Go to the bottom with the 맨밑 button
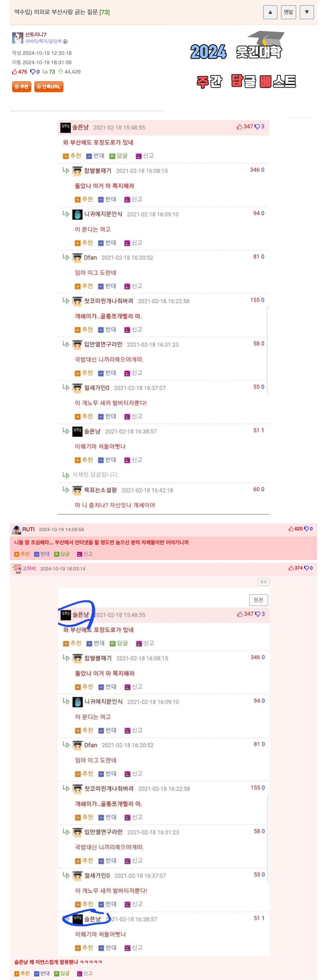The height and width of the screenshot is (980, 327). pyautogui.click(x=288, y=12)
